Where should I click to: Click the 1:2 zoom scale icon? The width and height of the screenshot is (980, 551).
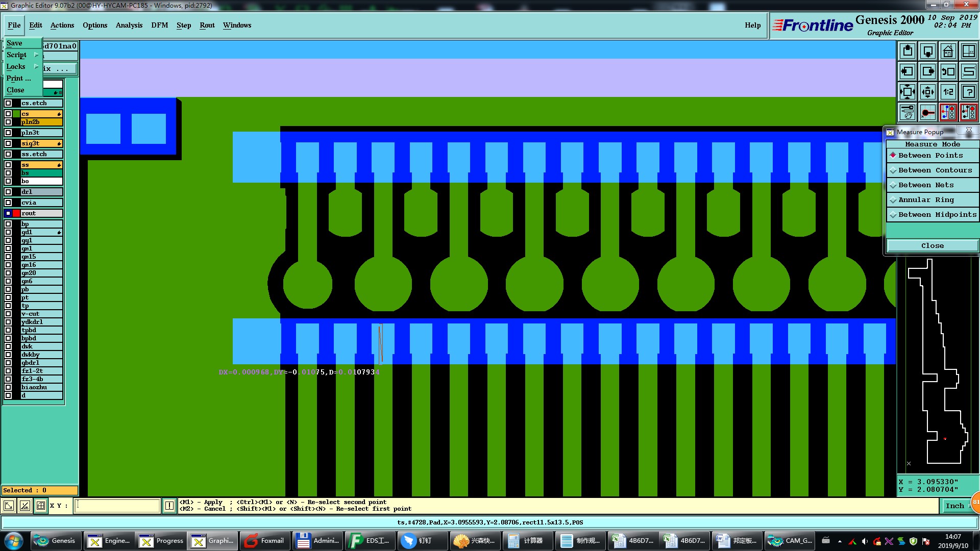click(948, 92)
